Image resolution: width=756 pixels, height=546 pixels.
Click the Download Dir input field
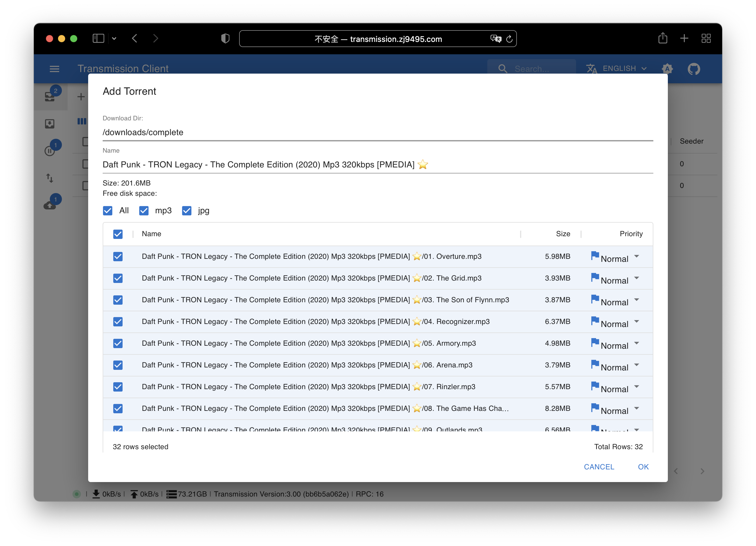pyautogui.click(x=378, y=132)
